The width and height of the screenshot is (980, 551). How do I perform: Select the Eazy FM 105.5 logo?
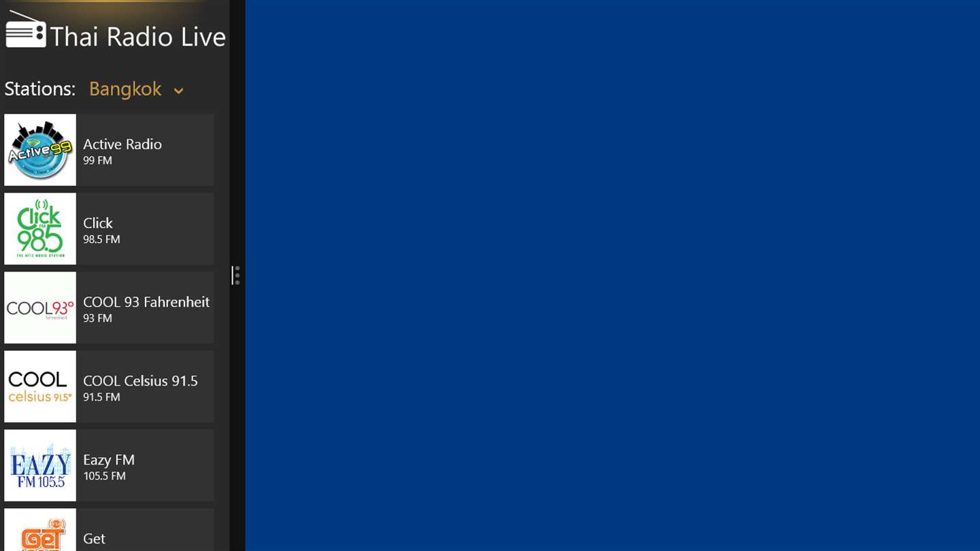[x=40, y=465]
